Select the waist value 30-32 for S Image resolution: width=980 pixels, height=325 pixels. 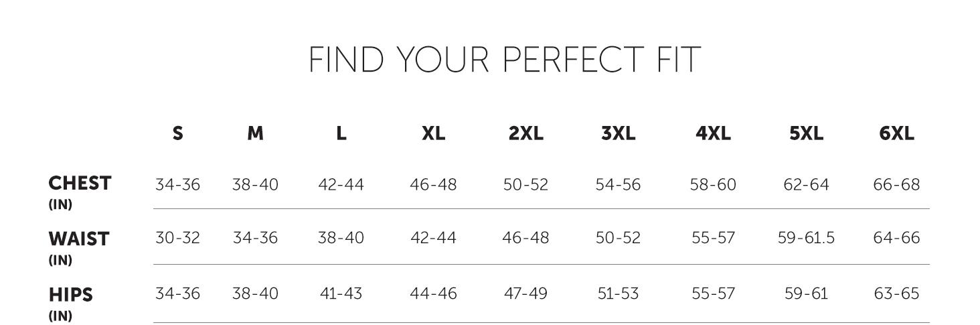pos(177,238)
